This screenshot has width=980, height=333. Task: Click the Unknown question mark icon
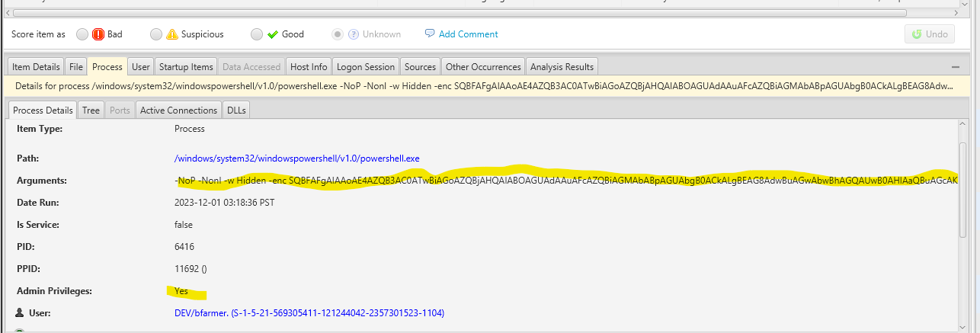[354, 34]
